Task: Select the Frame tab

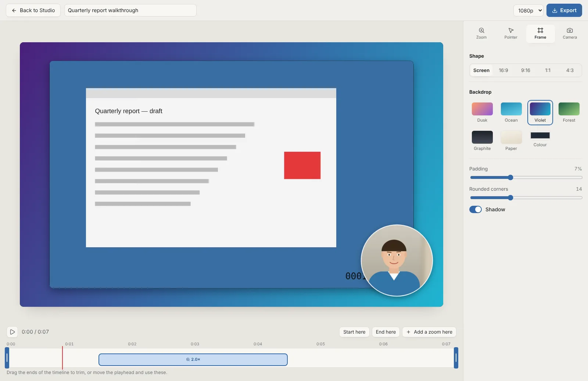Action: pyautogui.click(x=540, y=33)
